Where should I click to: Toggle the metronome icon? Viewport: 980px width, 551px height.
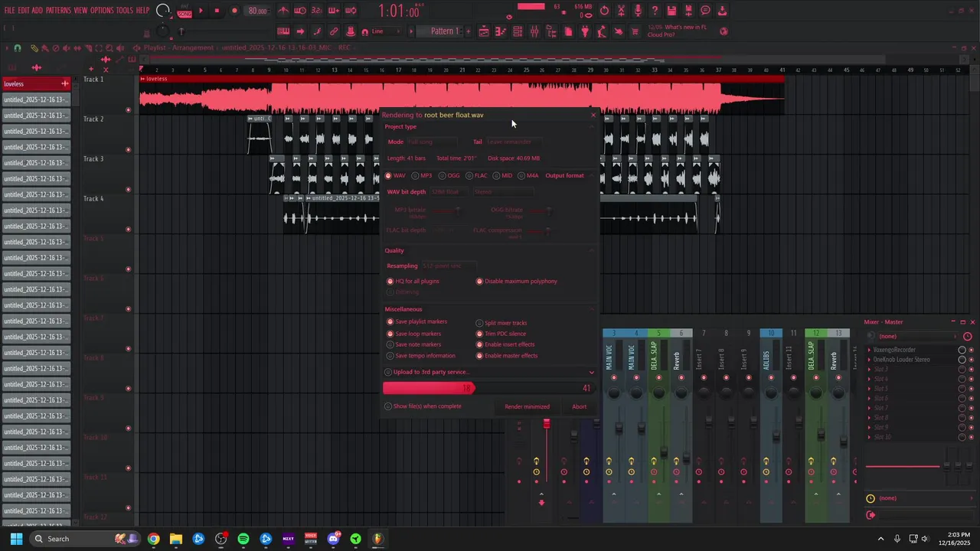point(283,11)
